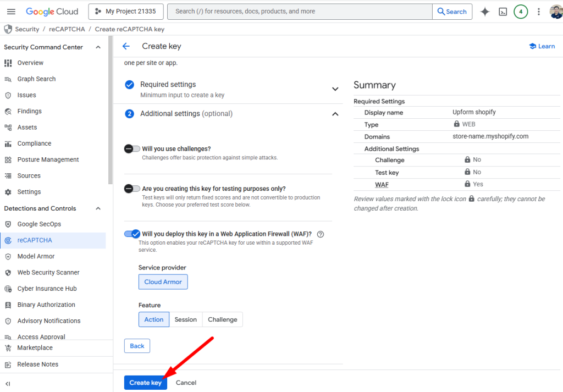Click the Assets sidebar icon
Viewport: 563px width, 392px height.
pos(8,128)
